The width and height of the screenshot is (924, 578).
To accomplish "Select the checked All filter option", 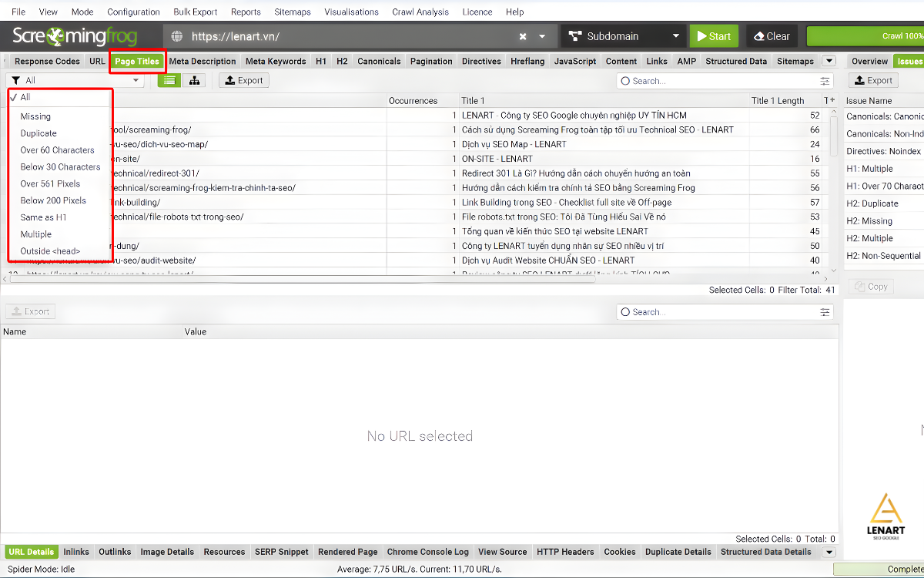I will point(26,98).
